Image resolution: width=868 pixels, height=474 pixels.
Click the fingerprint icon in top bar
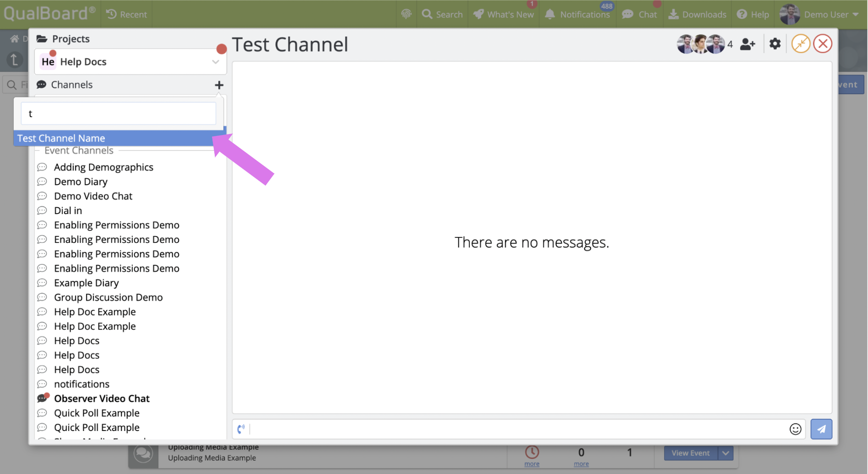[x=406, y=14]
